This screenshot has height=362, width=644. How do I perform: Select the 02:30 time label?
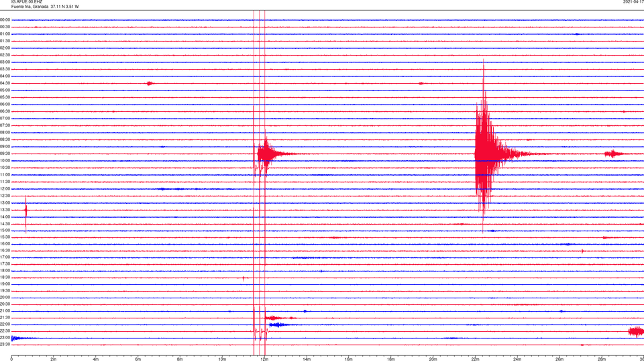(5, 55)
